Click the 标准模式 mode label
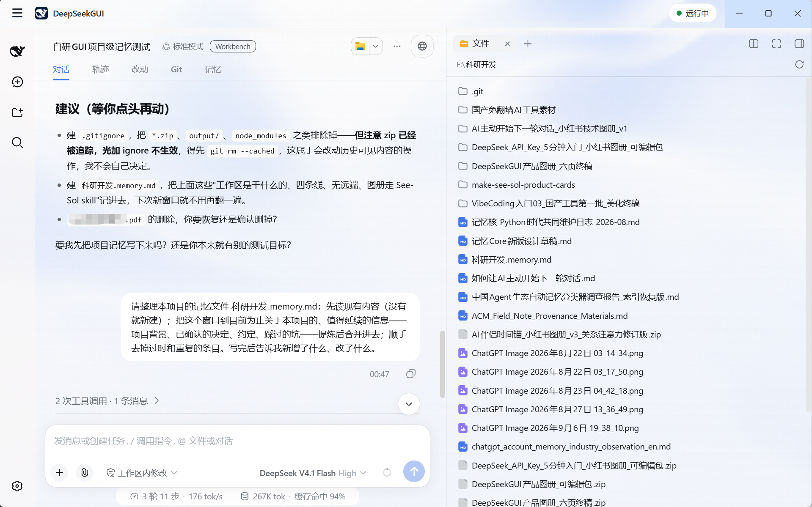The image size is (812, 507). [x=183, y=47]
